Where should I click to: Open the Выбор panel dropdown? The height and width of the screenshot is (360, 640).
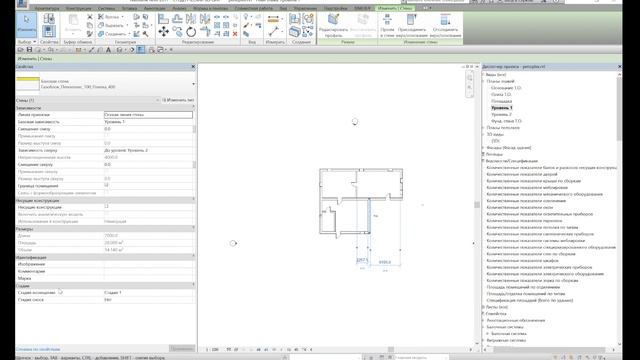pyautogui.click(x=27, y=42)
